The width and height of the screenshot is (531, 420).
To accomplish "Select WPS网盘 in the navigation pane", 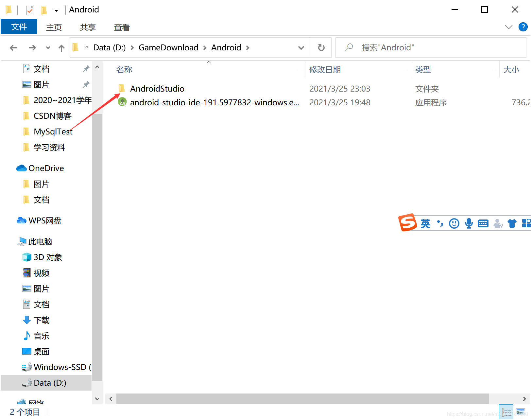I will [45, 220].
